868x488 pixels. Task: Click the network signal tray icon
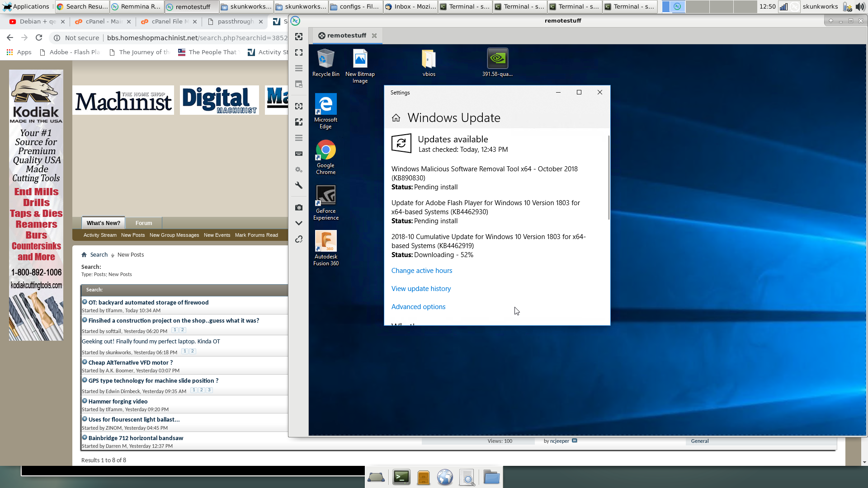pos(783,6)
